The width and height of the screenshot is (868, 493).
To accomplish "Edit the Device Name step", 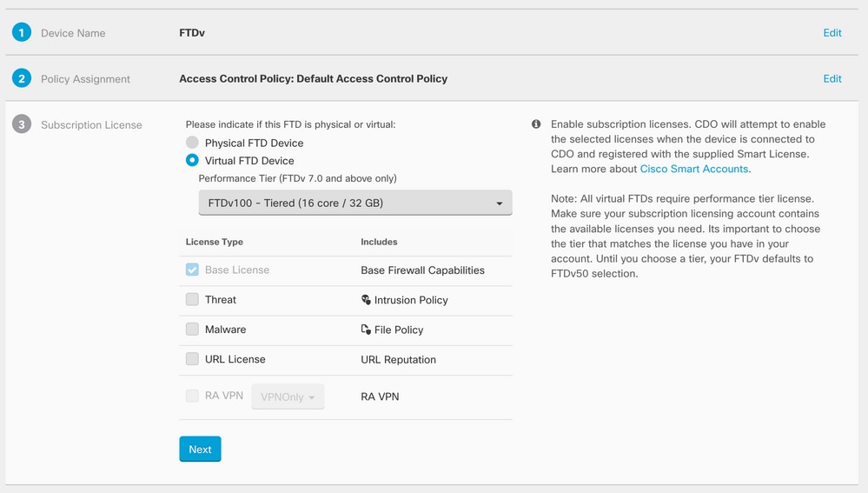I will point(832,33).
